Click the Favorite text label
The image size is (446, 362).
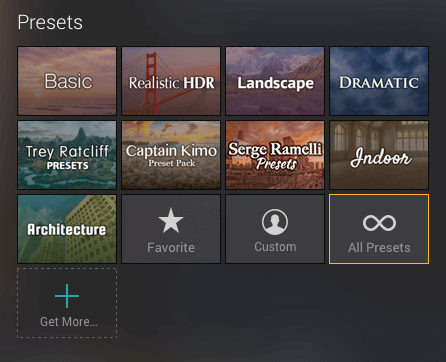[171, 248]
